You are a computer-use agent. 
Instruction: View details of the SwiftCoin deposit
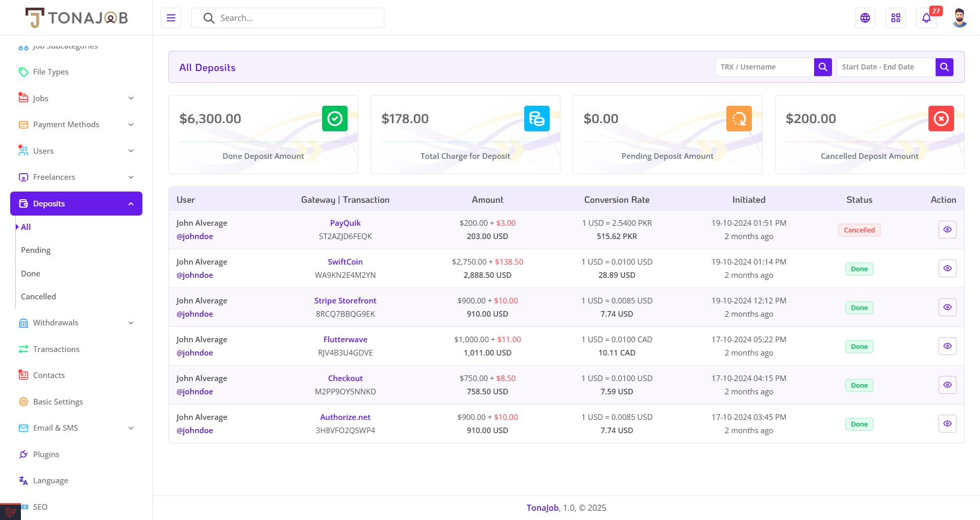click(x=947, y=269)
